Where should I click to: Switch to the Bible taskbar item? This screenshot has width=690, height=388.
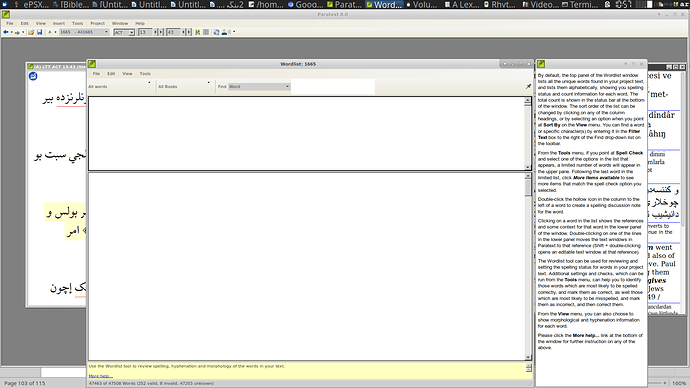[71, 4]
